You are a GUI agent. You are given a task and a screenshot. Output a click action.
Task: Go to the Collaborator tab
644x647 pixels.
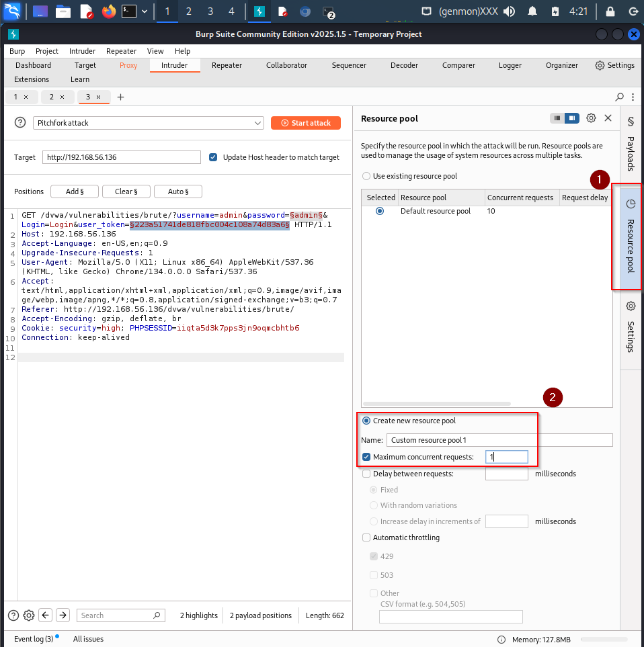[287, 65]
